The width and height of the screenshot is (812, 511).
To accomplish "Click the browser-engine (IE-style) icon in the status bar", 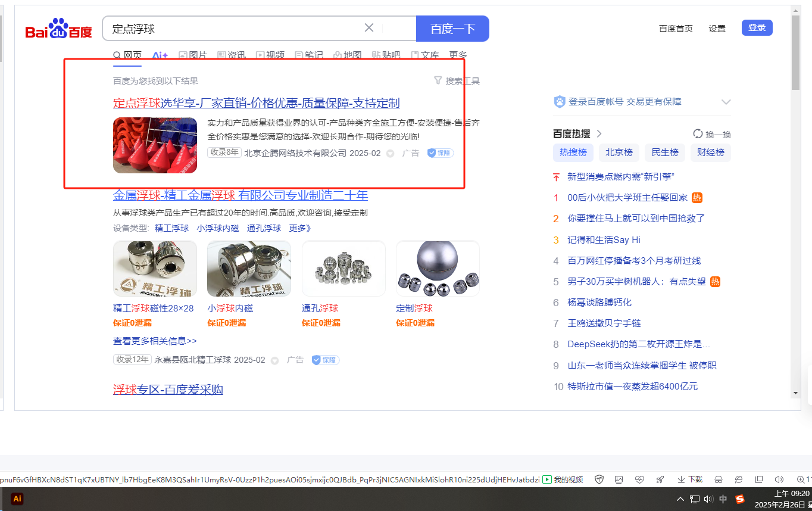I will tap(738, 479).
